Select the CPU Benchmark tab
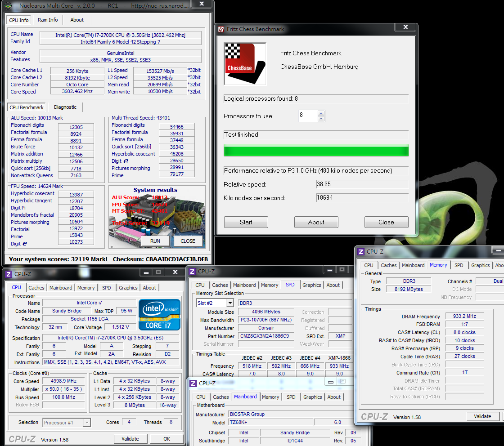This screenshot has width=504, height=446. (27, 107)
